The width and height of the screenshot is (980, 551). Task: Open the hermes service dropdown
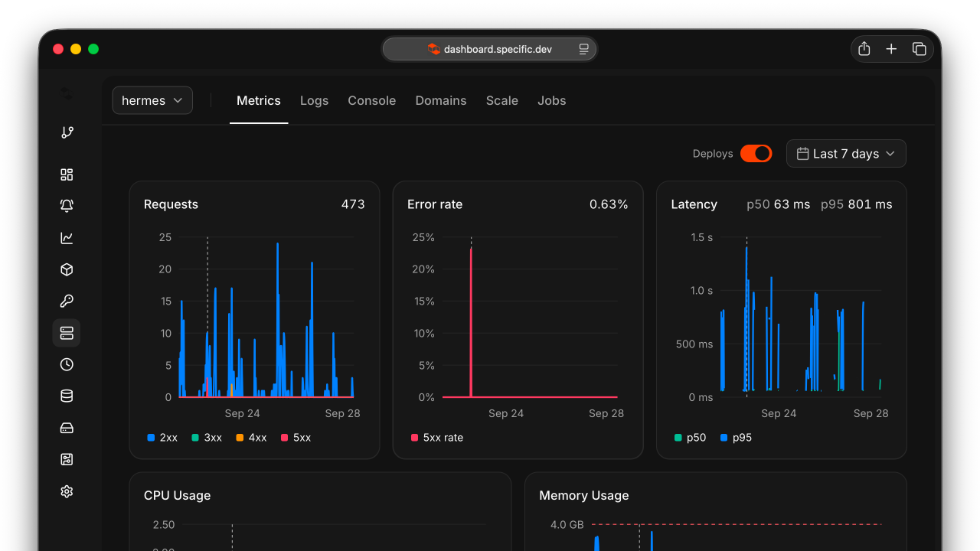click(x=152, y=100)
